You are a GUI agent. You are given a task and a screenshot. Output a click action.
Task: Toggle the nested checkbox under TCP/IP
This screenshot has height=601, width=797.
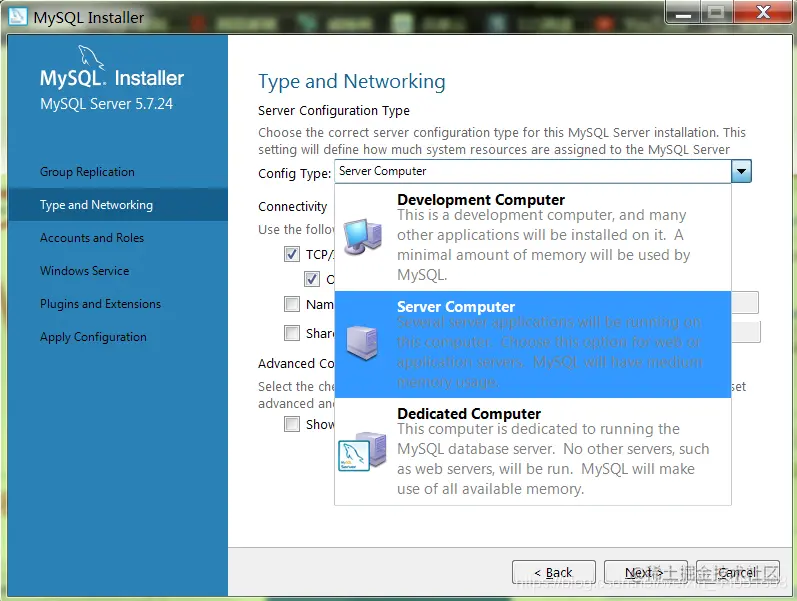point(312,279)
